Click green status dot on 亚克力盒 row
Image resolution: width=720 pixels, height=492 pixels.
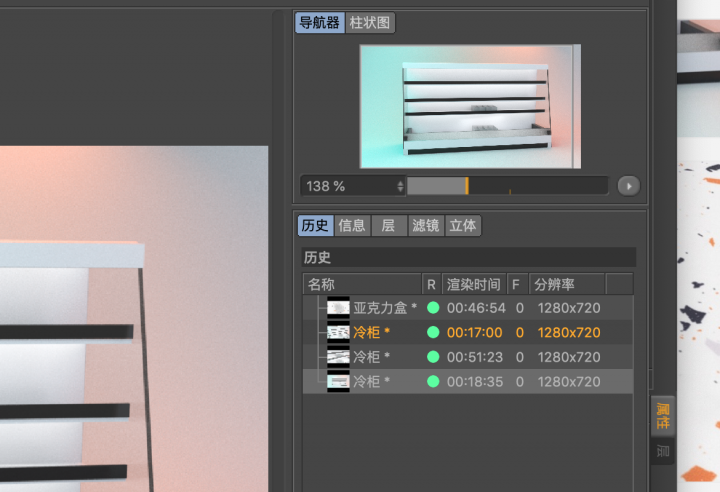[433, 308]
